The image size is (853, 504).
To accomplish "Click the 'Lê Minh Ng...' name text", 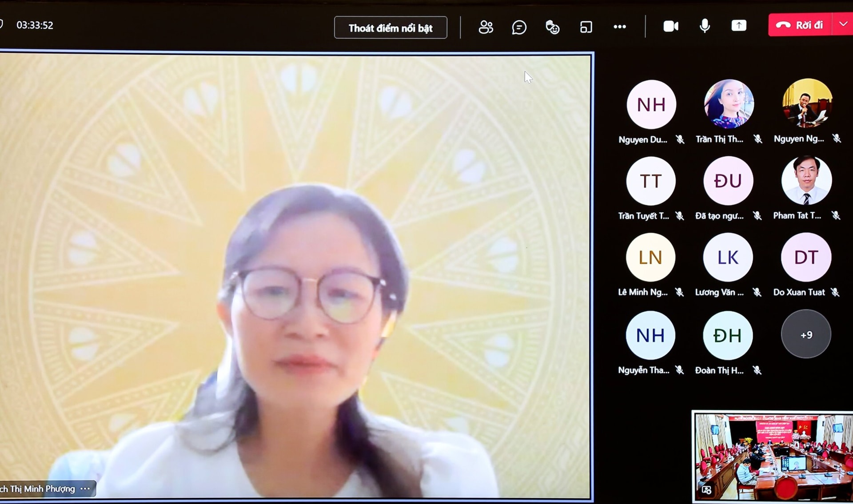I will [x=643, y=292].
